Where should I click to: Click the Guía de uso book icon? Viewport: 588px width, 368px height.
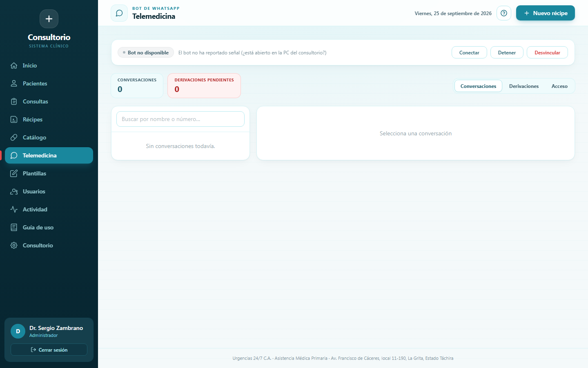click(14, 227)
